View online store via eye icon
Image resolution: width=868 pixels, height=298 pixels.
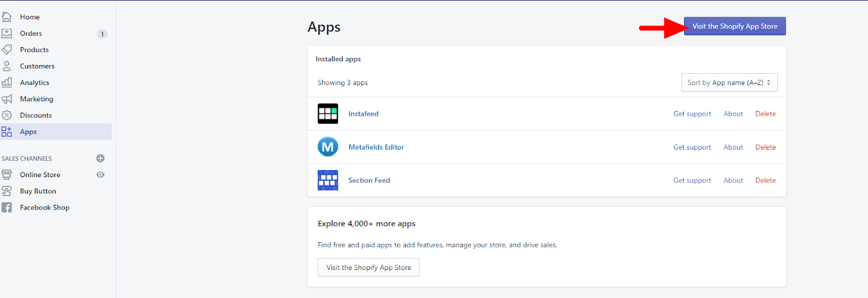coord(100,174)
